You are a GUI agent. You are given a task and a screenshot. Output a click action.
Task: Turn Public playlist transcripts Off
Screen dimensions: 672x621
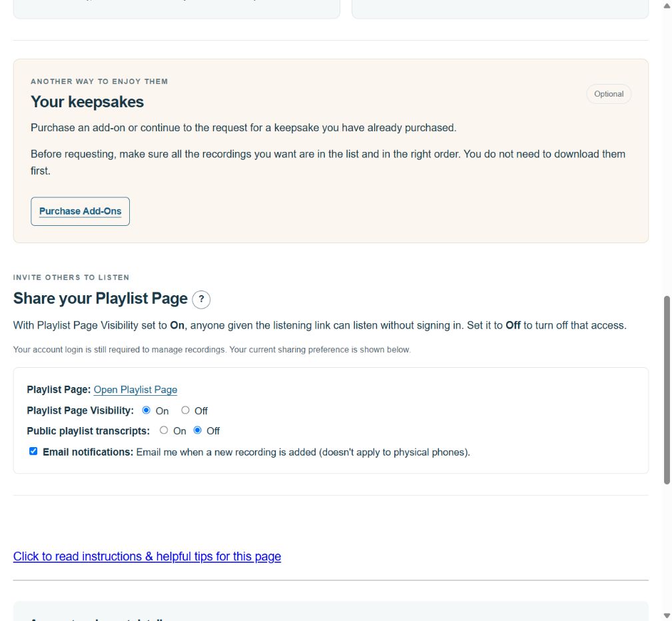197,430
